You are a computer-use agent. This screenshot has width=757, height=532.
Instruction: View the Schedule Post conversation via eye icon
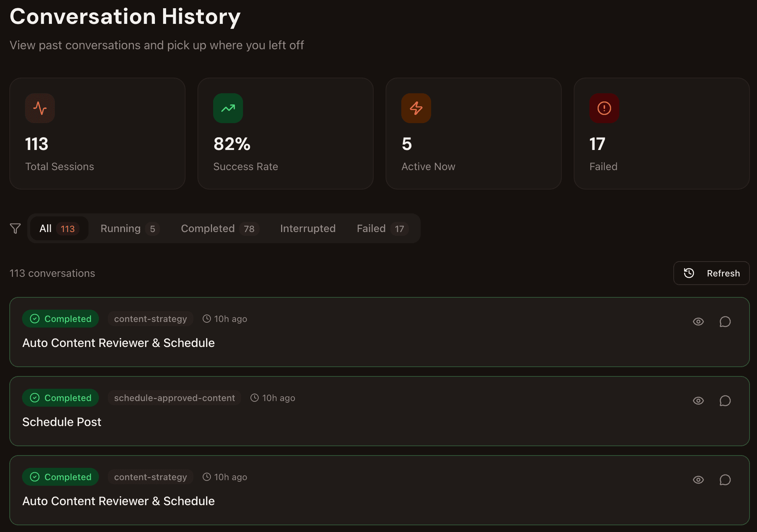click(x=698, y=401)
